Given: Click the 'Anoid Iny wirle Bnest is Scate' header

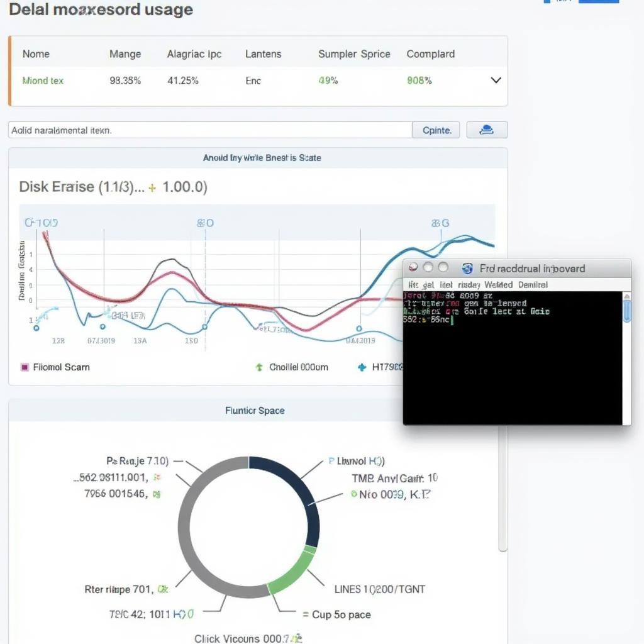Looking at the screenshot, I should (262, 158).
